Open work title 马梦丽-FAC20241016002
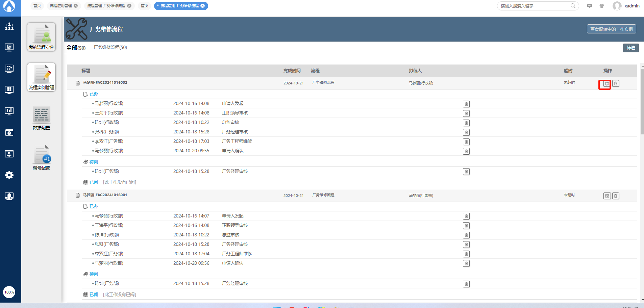Image resolution: width=644 pixels, height=308 pixels. point(105,82)
